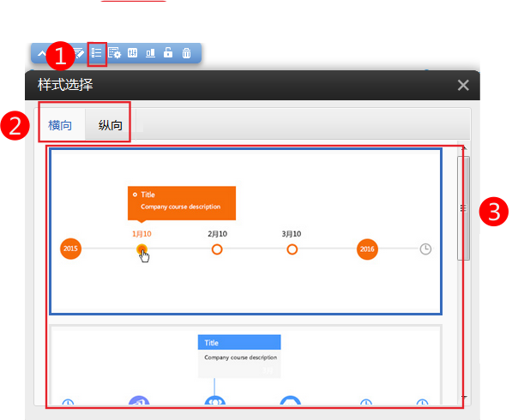Click the sliders adjustment icon in toolbar

point(133,53)
